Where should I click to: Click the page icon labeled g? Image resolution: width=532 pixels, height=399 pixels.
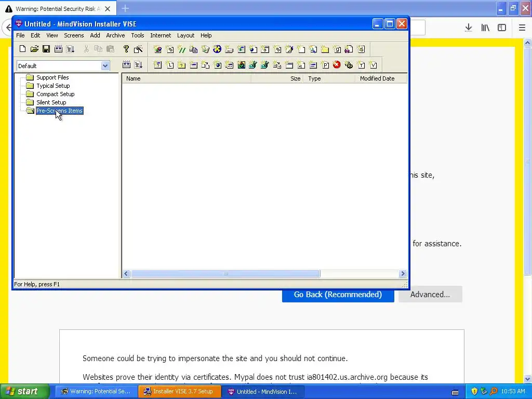(337, 49)
